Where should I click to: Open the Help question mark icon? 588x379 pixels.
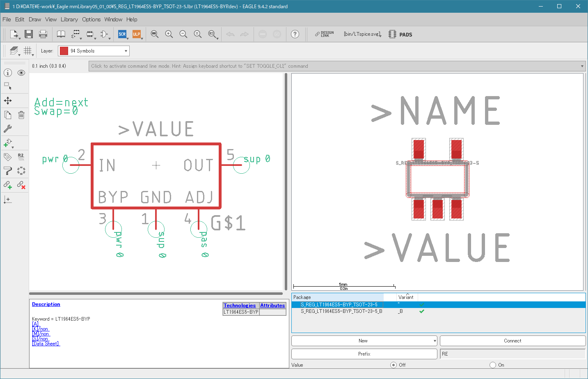(295, 34)
